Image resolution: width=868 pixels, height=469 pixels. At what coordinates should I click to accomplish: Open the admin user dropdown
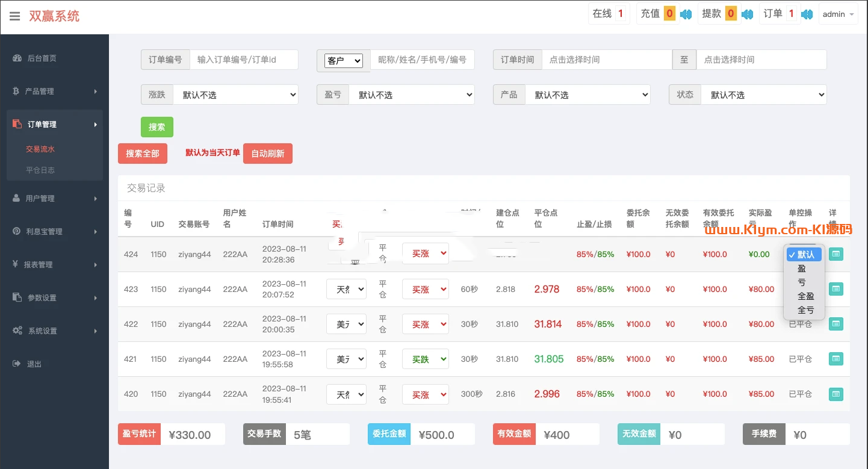tap(838, 14)
